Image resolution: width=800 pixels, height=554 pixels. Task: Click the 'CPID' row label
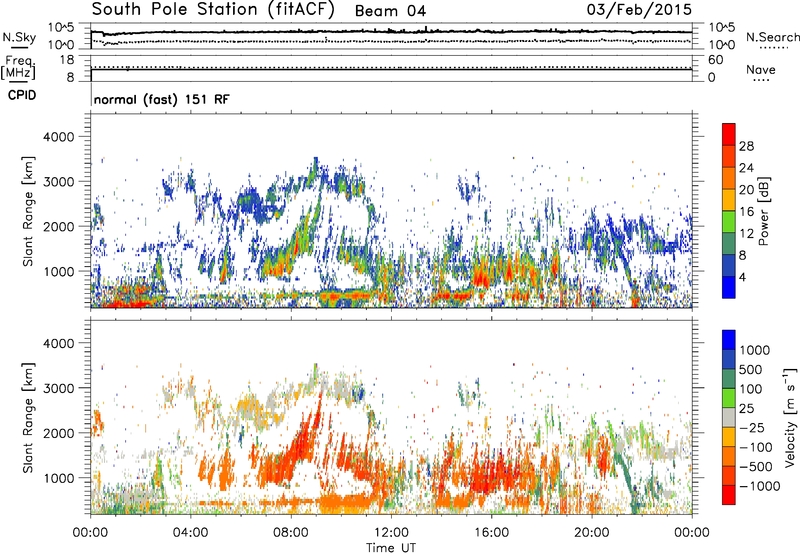click(x=22, y=95)
